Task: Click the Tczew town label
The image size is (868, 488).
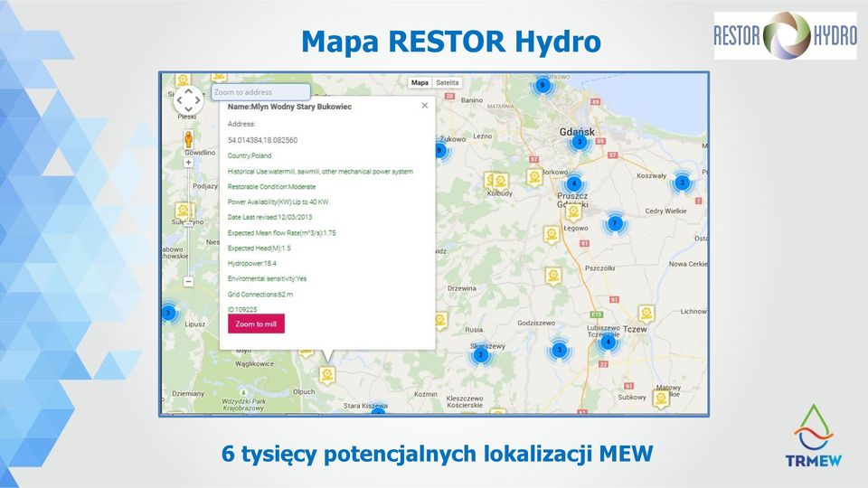Action: (635, 329)
